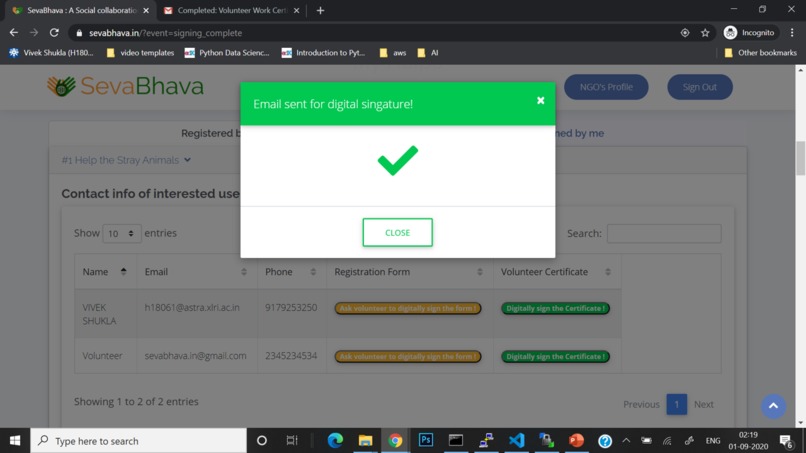Open Other bookmarks folder
Viewport: 806px width, 453px height.
click(x=760, y=52)
